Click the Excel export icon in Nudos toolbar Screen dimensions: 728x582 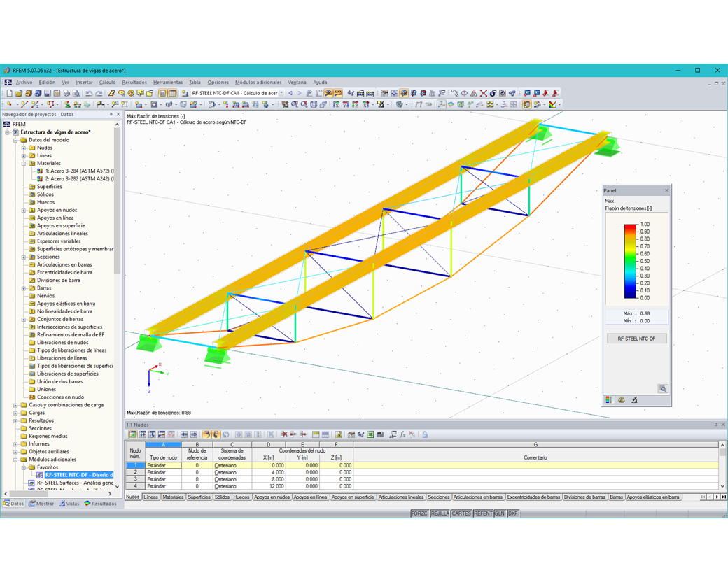pyautogui.click(x=370, y=434)
